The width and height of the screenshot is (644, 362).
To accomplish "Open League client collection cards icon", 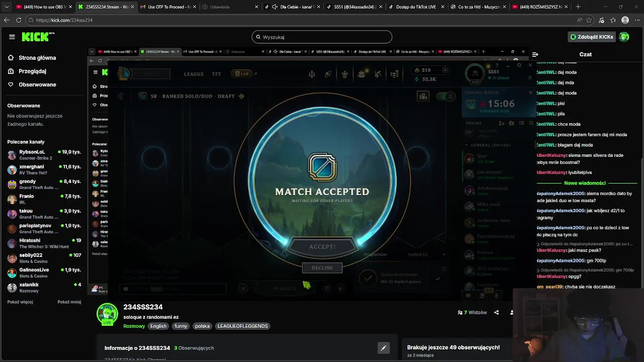I will (328, 74).
